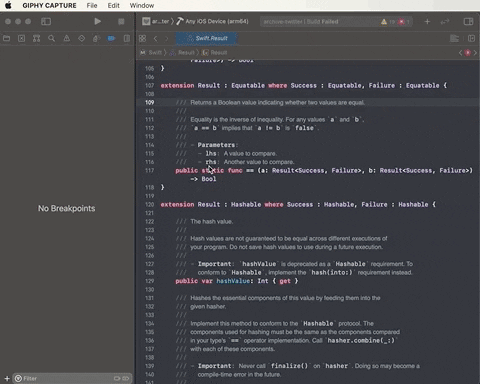Open the report navigator
Screen dimensions: 480x384
(127, 39)
